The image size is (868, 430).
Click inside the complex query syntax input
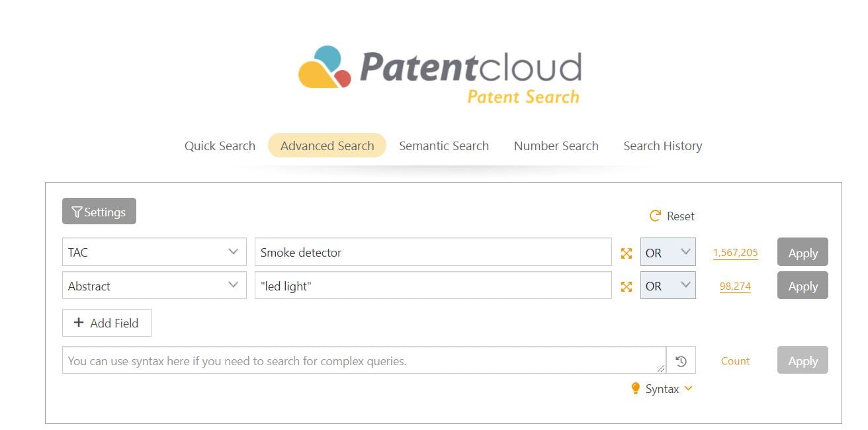364,361
